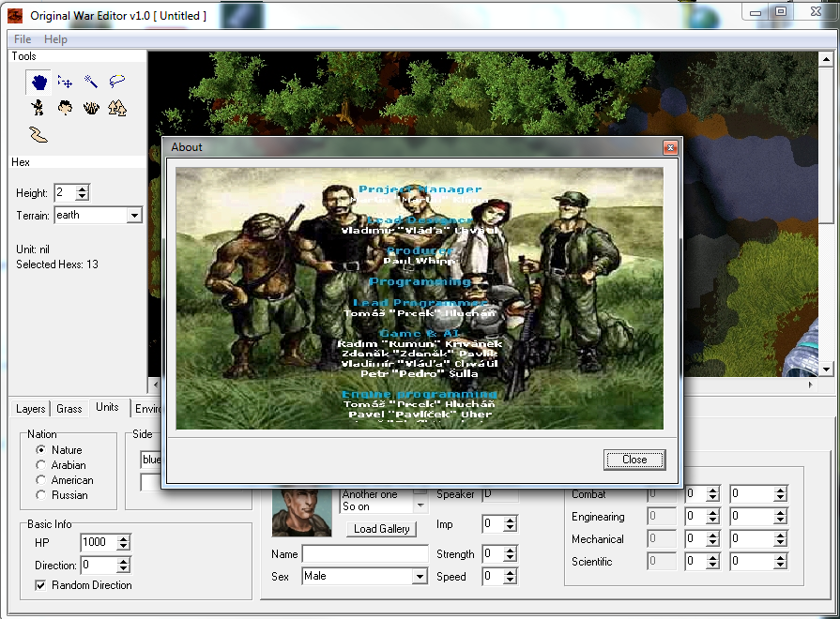The image size is (840, 619).
Task: Click the Sex field showing Male
Action: point(358,576)
